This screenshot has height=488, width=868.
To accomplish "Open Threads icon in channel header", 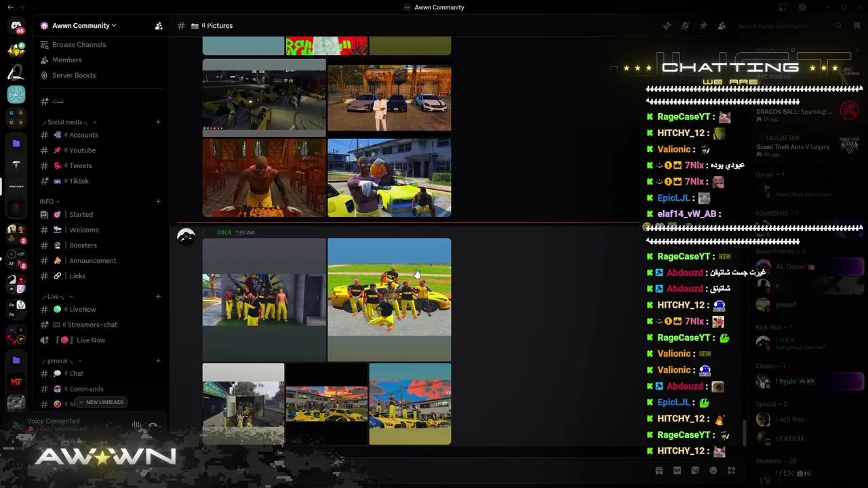I will [x=667, y=26].
